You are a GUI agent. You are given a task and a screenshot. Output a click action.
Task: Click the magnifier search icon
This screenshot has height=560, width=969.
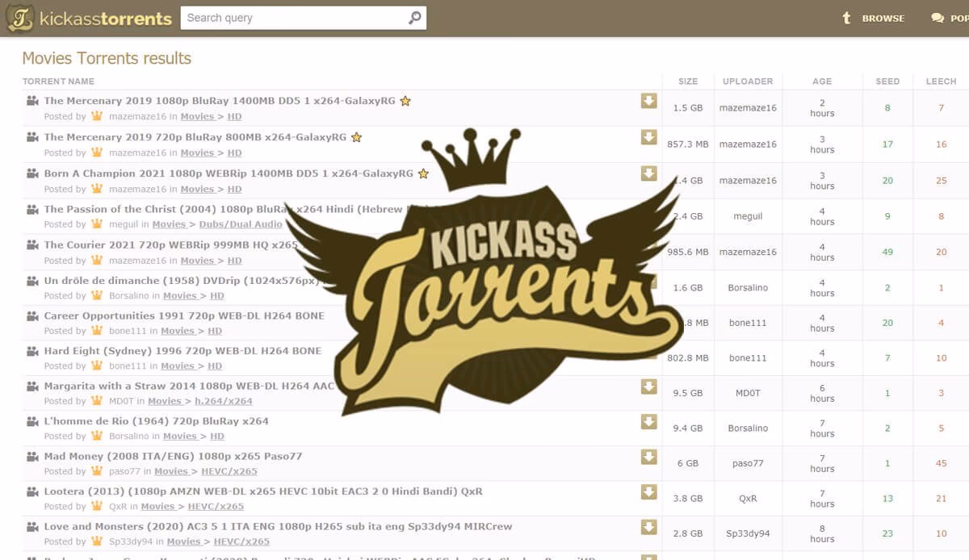[415, 18]
